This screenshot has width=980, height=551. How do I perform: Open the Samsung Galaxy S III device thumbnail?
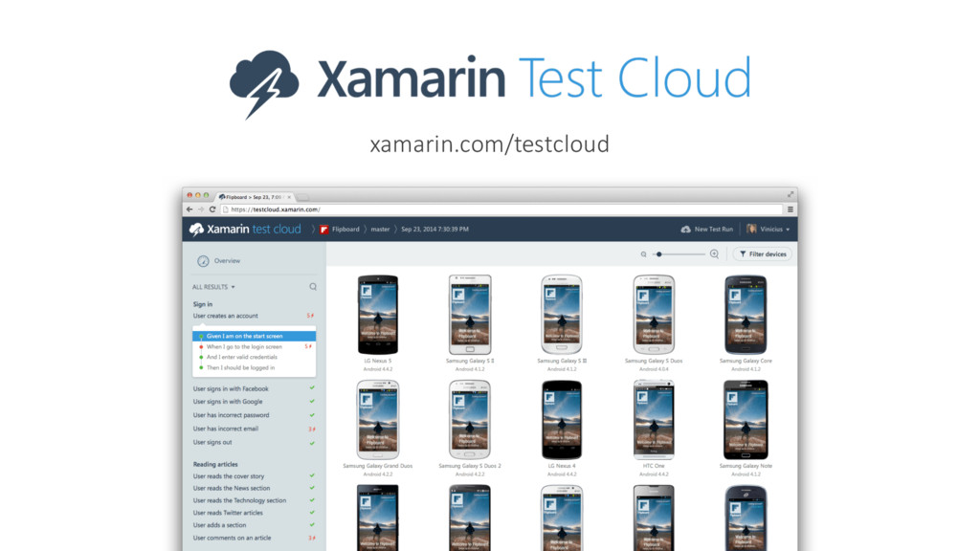[x=561, y=315]
